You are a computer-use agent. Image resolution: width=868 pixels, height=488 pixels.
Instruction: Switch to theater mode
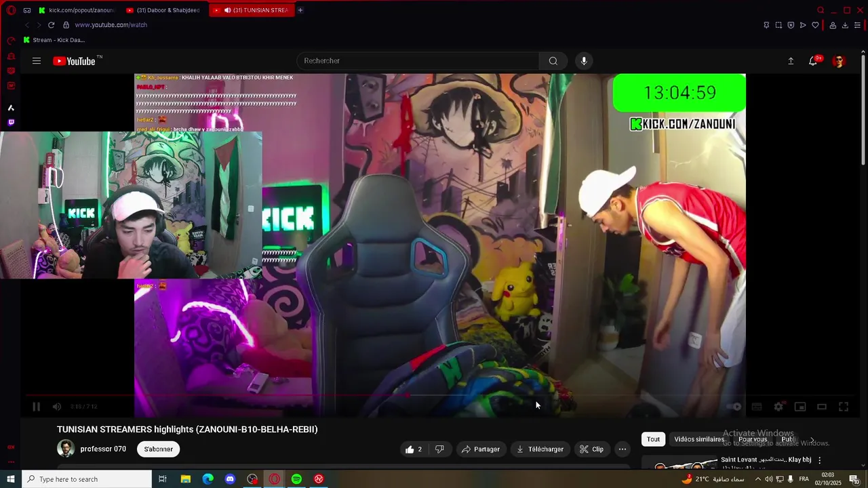[822, 407]
